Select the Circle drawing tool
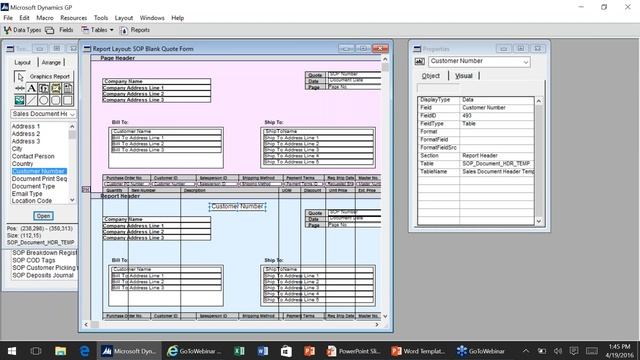Screen dimensions: 640x360 (x=43, y=100)
